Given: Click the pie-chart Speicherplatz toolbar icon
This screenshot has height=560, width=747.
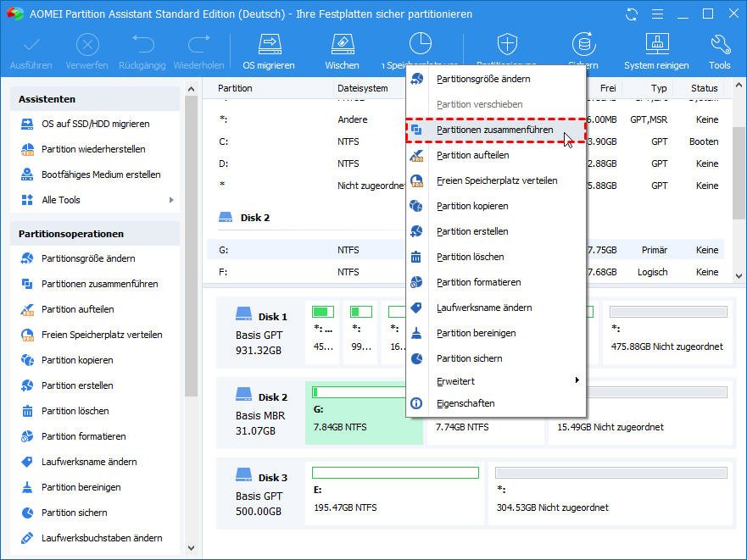Looking at the screenshot, I should pos(421,43).
